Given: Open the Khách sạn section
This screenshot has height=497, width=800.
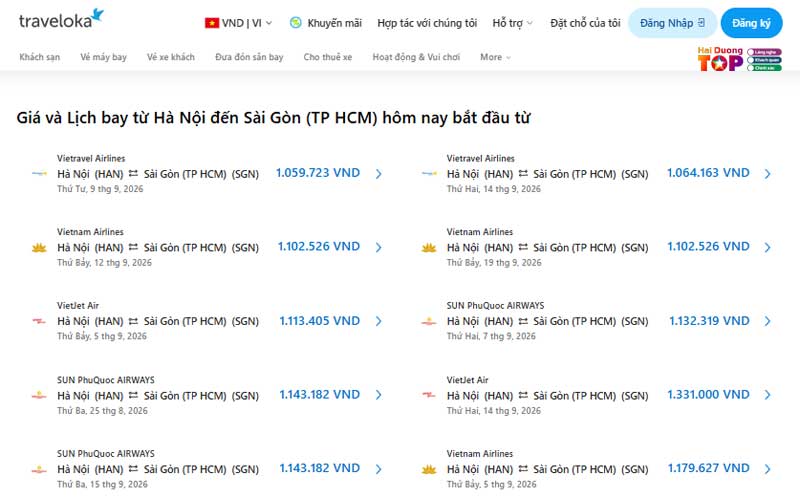Looking at the screenshot, I should coord(40,57).
